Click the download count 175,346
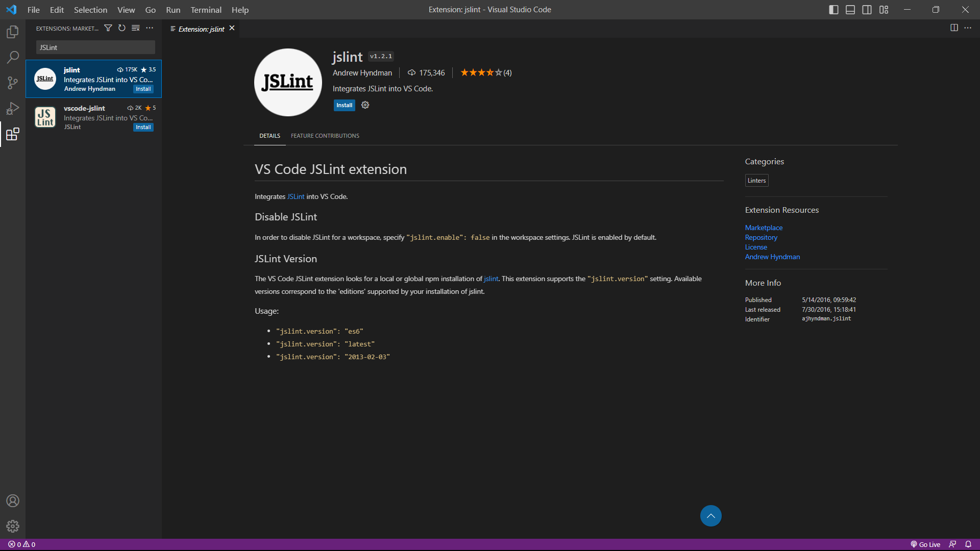The width and height of the screenshot is (980, 551). click(x=426, y=73)
